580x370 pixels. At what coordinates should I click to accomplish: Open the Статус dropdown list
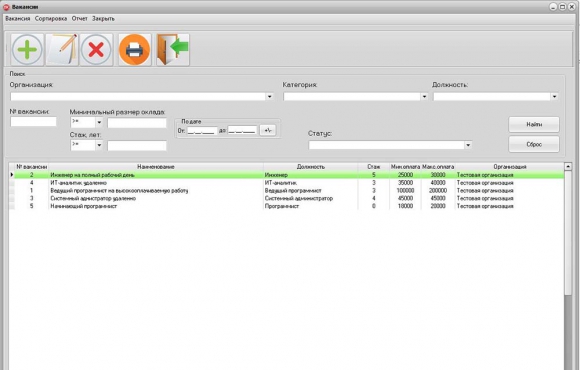[x=468, y=145]
